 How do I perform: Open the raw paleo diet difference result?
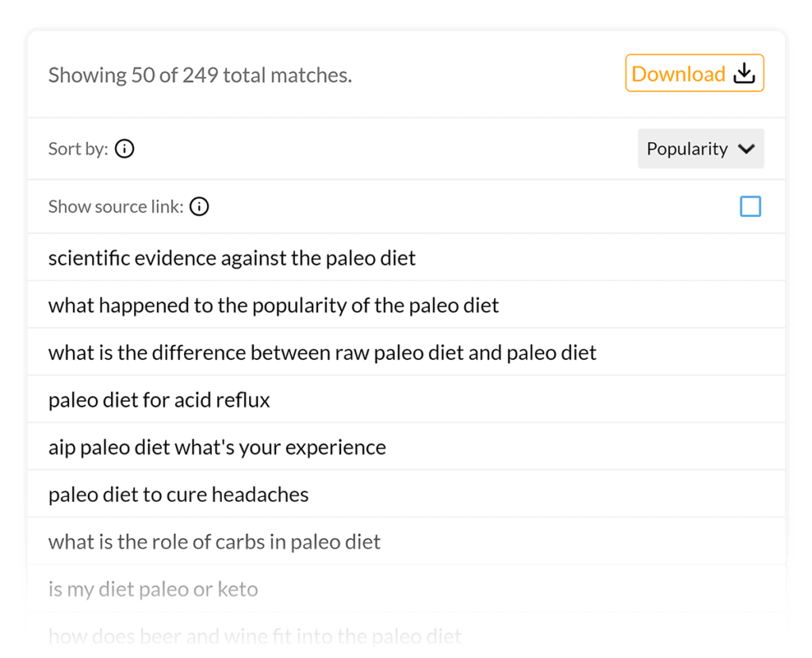point(322,353)
